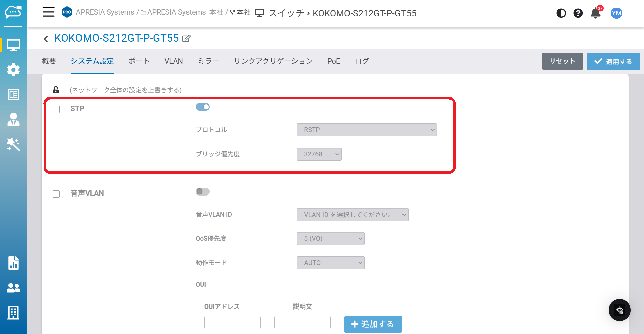Click the edit pencil next to device name
The image size is (644, 334).
tap(186, 38)
